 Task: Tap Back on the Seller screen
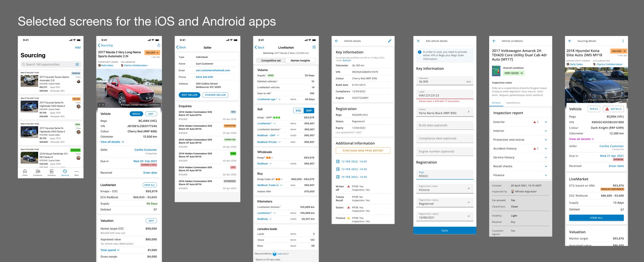181,47
